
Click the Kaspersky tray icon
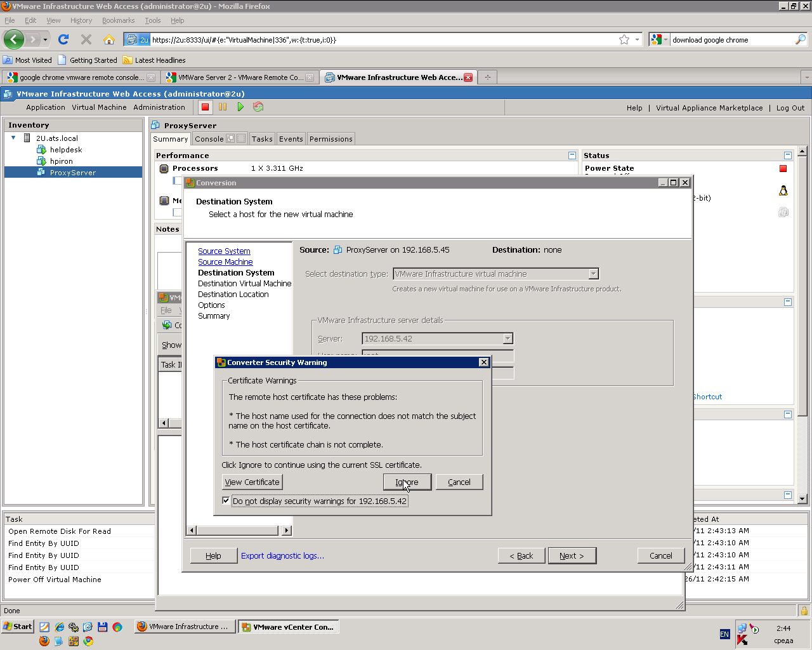tap(742, 640)
